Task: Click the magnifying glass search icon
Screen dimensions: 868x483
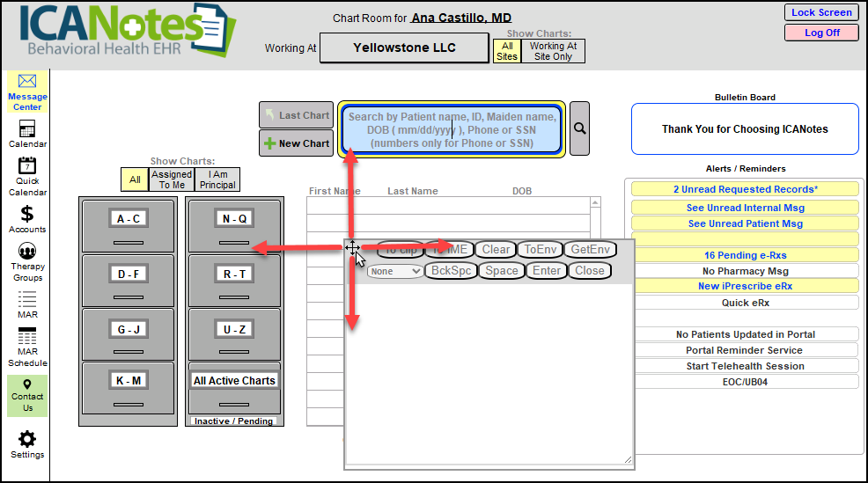Action: tap(579, 128)
